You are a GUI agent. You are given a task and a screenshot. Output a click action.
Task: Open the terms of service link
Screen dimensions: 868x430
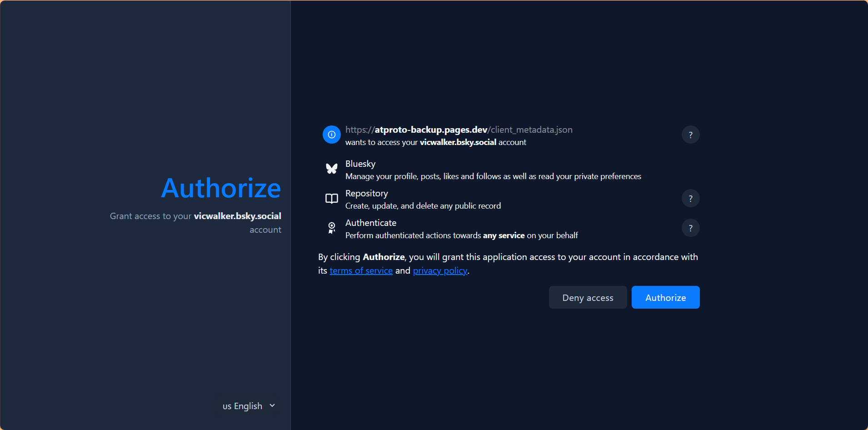361,271
